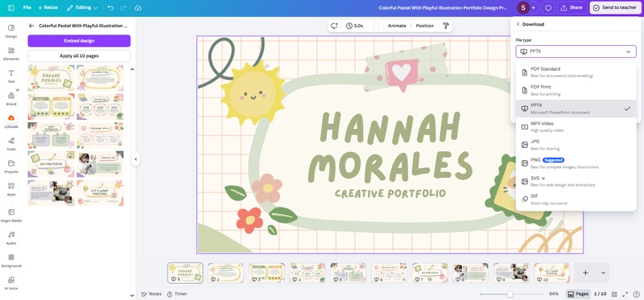Go back from Download panel

point(518,24)
